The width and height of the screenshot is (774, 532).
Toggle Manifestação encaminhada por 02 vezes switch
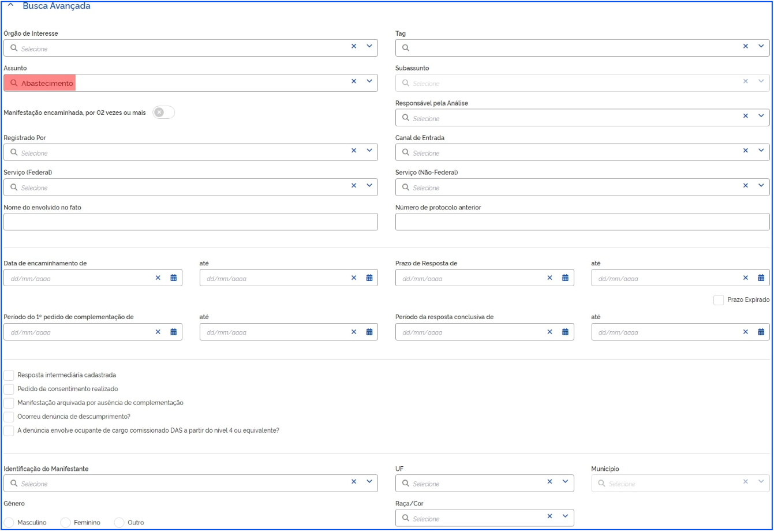pos(163,113)
